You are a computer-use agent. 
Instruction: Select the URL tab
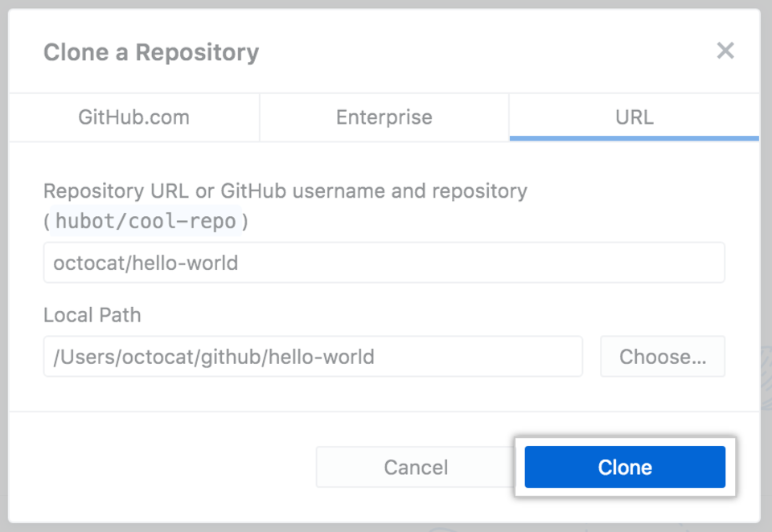[634, 117]
